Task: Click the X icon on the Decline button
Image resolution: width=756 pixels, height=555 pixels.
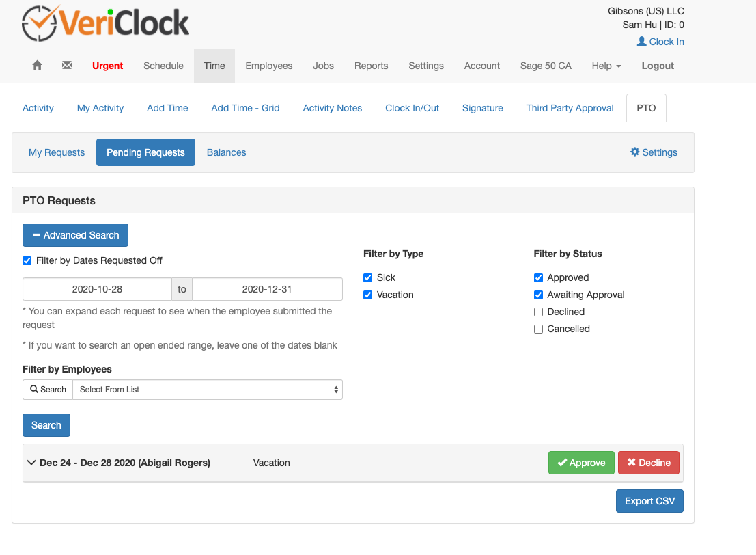Action: pyautogui.click(x=631, y=463)
